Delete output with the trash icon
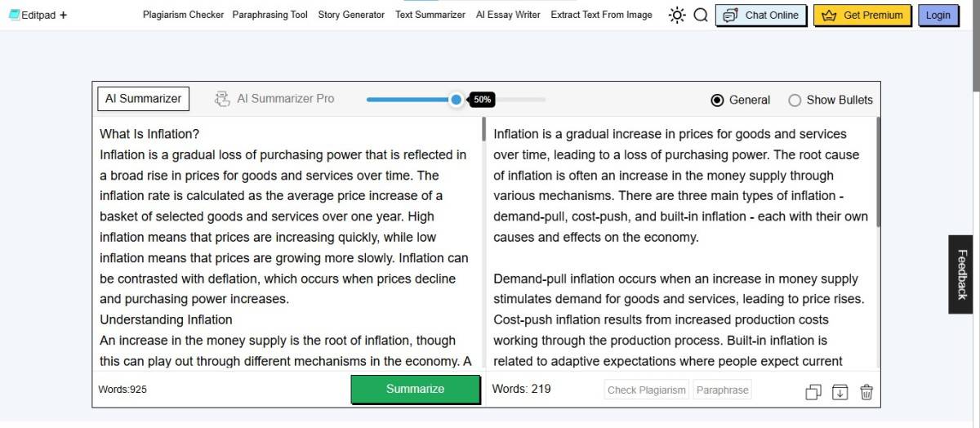This screenshot has width=980, height=428. pos(866,392)
